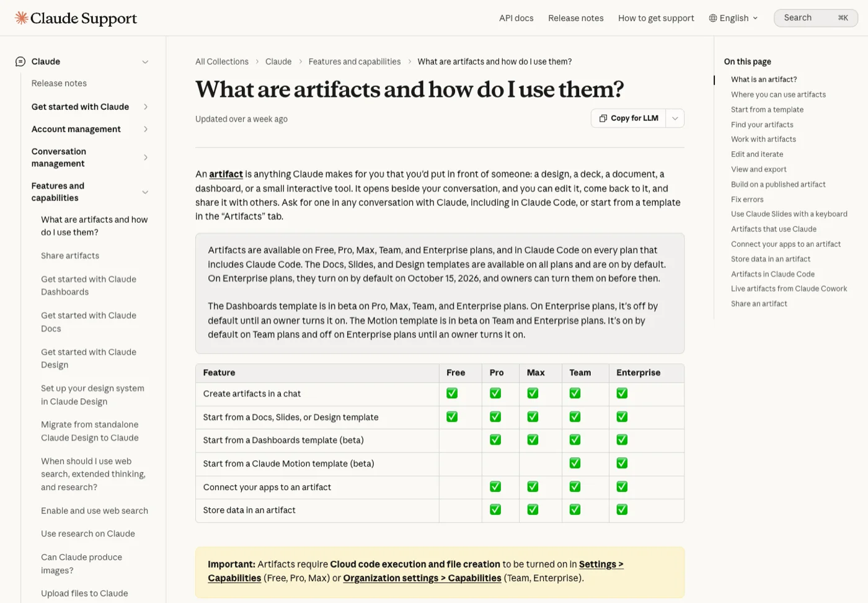Click the chat bubble icon beside Claude
This screenshot has width=868, height=603.
tap(20, 61)
